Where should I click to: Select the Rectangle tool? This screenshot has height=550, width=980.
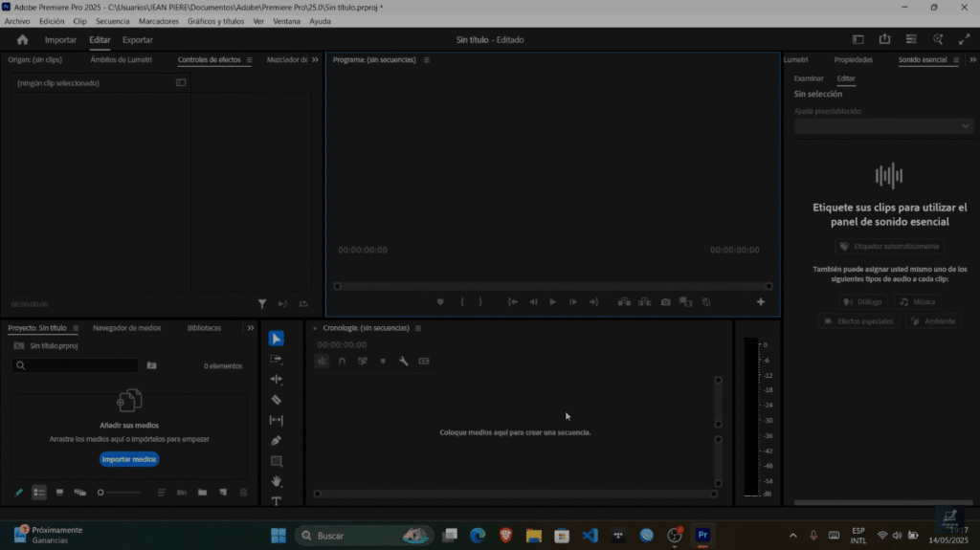[277, 461]
